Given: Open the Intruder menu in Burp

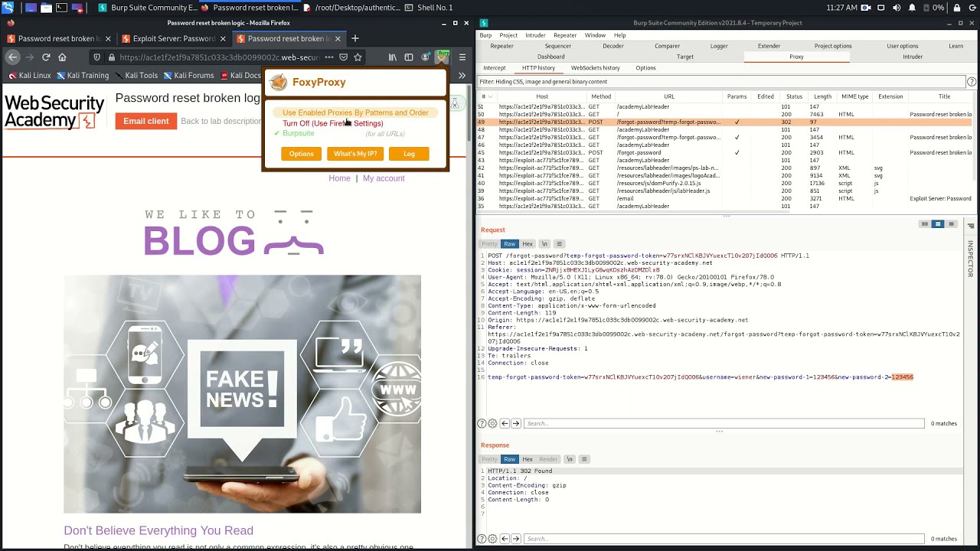Looking at the screenshot, I should pos(535,35).
